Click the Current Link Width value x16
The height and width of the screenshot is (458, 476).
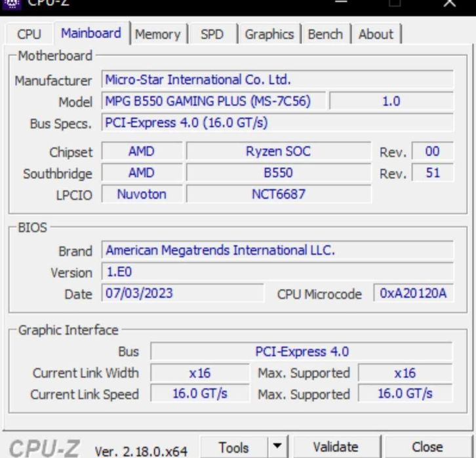coord(200,373)
